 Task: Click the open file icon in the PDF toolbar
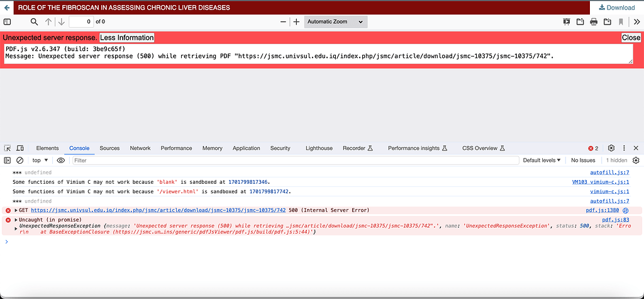580,22
